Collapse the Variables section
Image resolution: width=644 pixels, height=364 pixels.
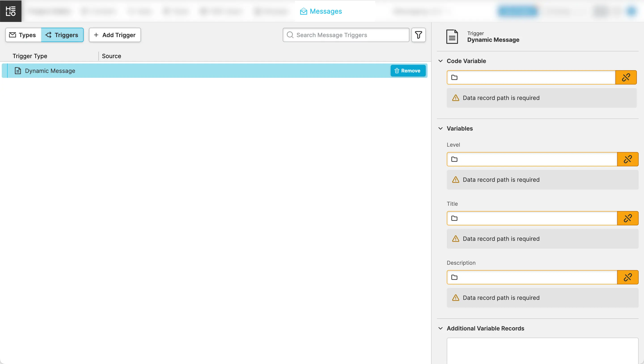point(441,129)
